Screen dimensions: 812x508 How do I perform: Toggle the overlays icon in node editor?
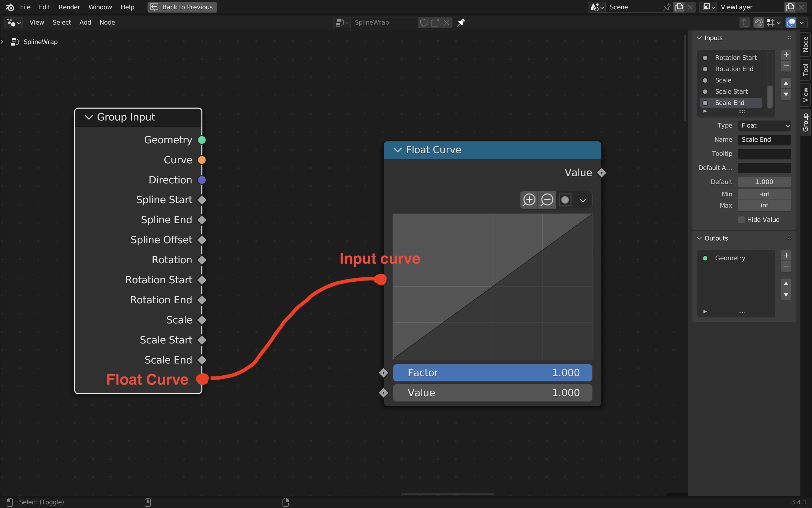pos(791,23)
